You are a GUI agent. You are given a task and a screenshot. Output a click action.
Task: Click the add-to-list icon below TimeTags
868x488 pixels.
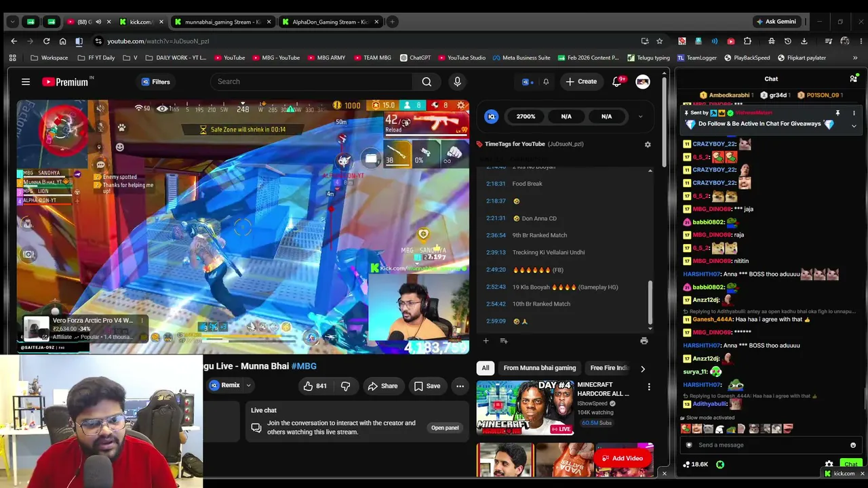point(504,341)
